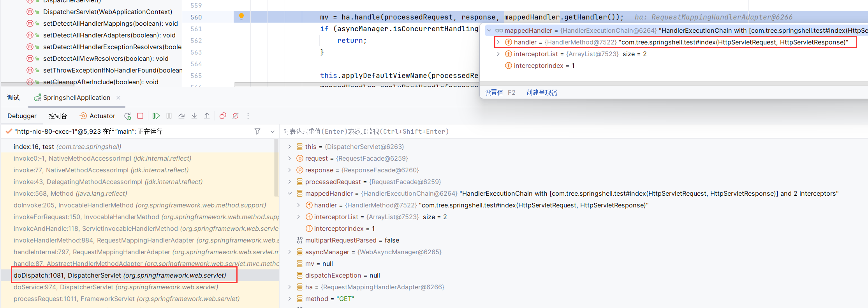Viewport: 868px width, 308px height.
Task: Click the variable icon beside dispatchException
Action: pos(300,275)
